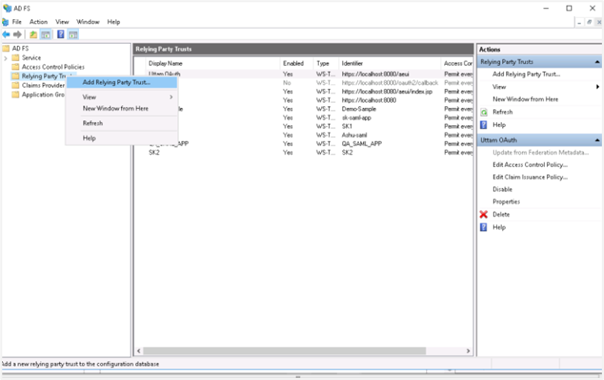Image resolution: width=604 pixels, height=380 pixels.
Task: Open the Action menu in menu bar
Action: coord(39,22)
